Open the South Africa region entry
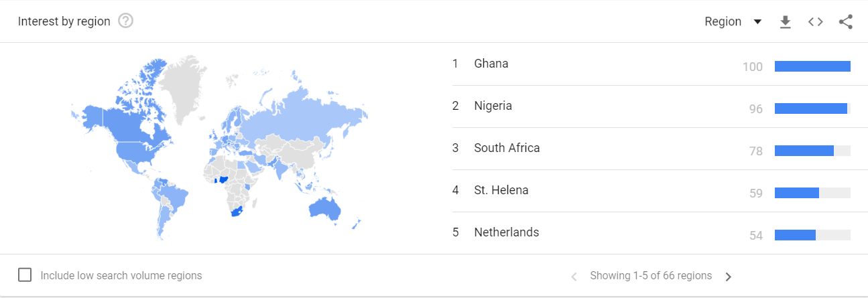The width and height of the screenshot is (868, 298). (x=506, y=148)
